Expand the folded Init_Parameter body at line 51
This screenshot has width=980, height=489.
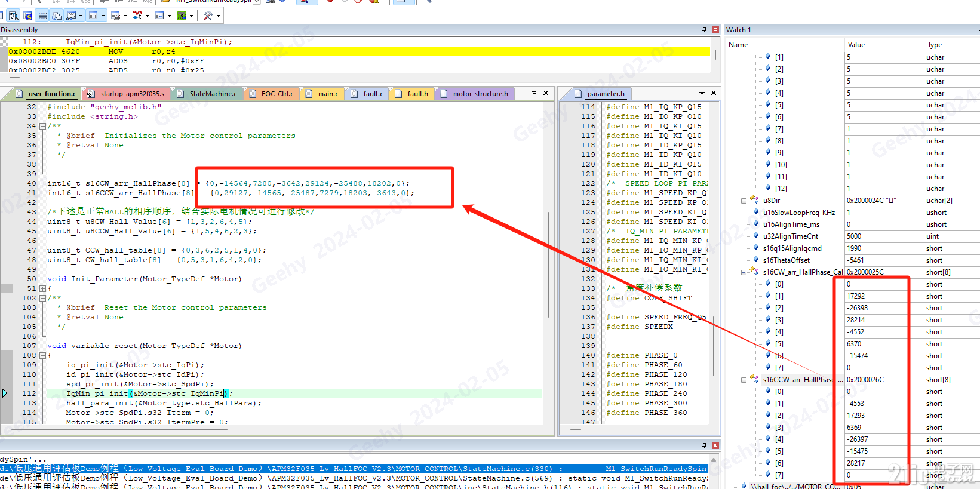[42, 288]
